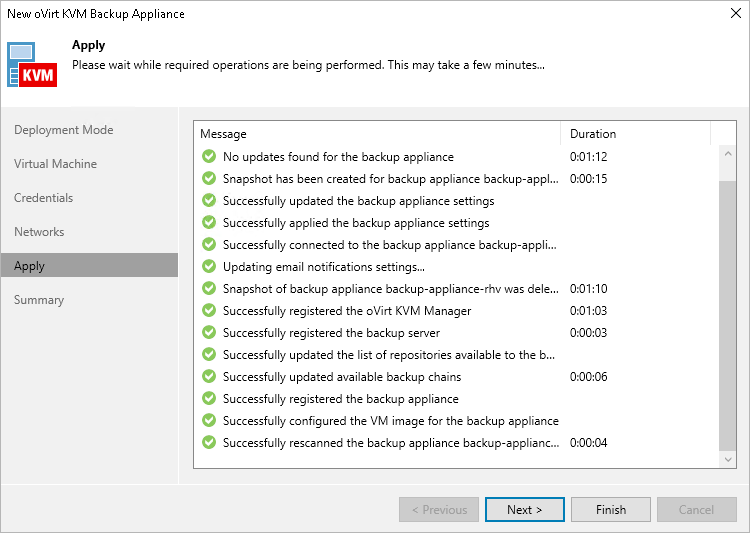Click the check icon for 'updated available backup chains'
750x533 pixels.
(x=209, y=376)
